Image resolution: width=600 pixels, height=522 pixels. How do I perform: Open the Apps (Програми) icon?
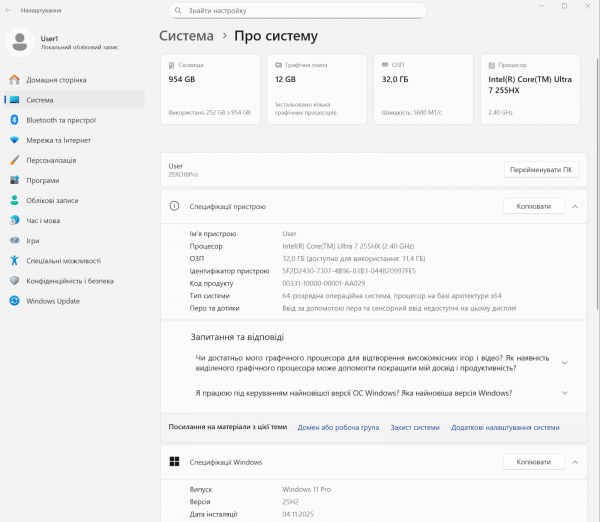click(x=14, y=180)
